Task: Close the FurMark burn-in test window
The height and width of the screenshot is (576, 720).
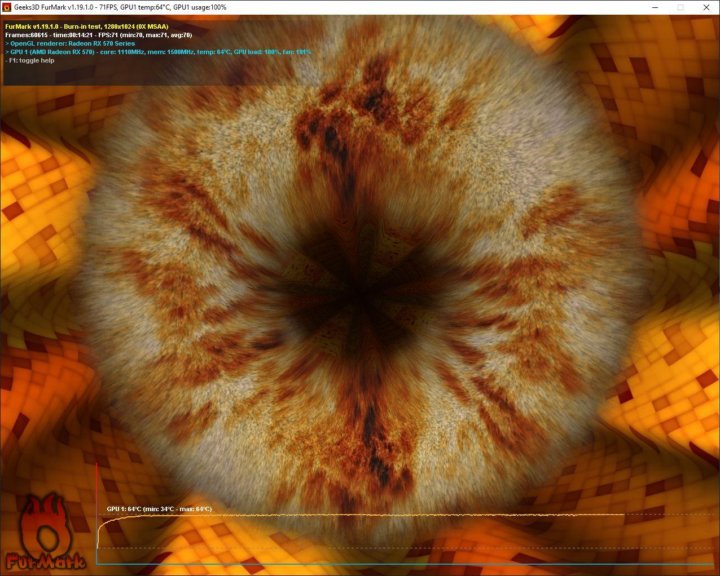Action: (x=706, y=7)
